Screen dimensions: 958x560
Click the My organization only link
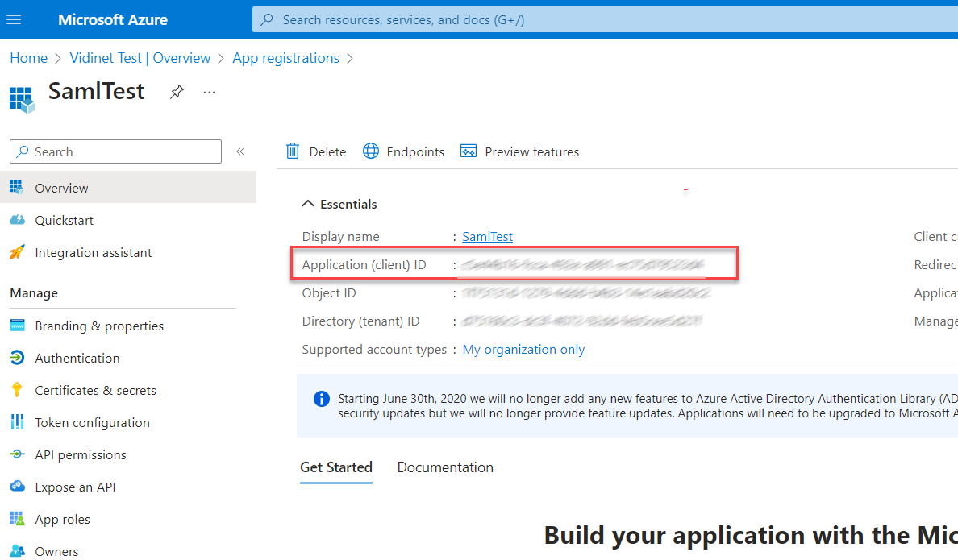pos(523,350)
